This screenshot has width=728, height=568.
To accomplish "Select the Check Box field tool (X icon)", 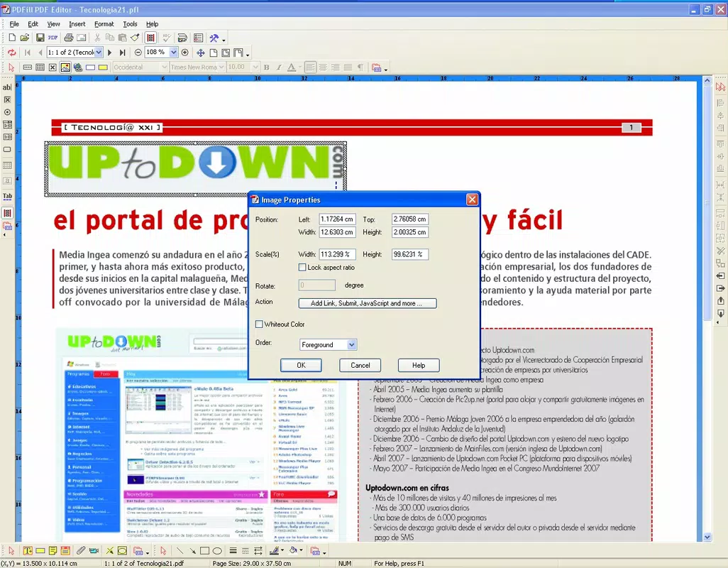I will tap(53, 67).
